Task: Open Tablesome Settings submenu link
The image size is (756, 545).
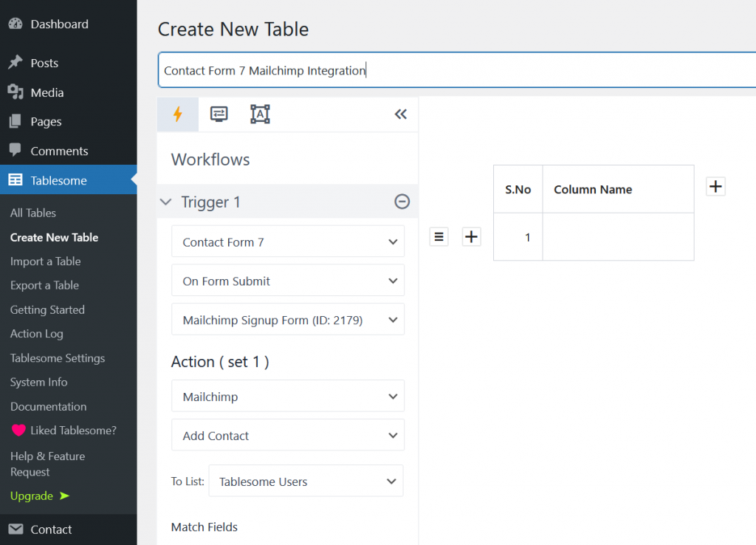Action: tap(58, 358)
